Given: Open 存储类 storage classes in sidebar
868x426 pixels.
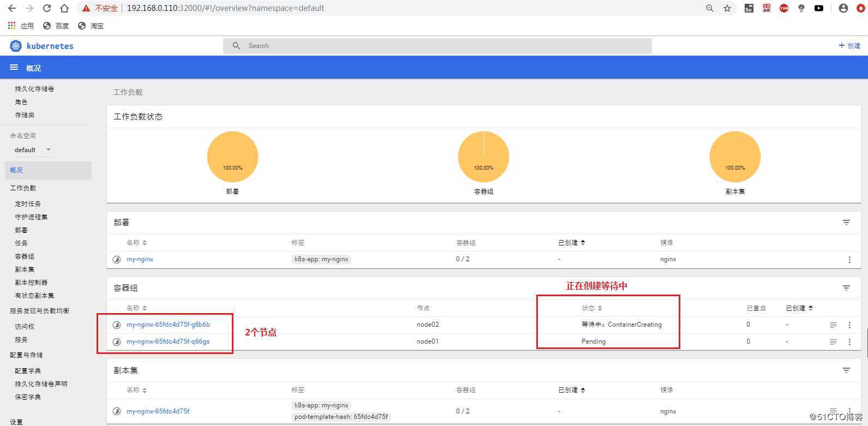Looking at the screenshot, I should tap(25, 115).
